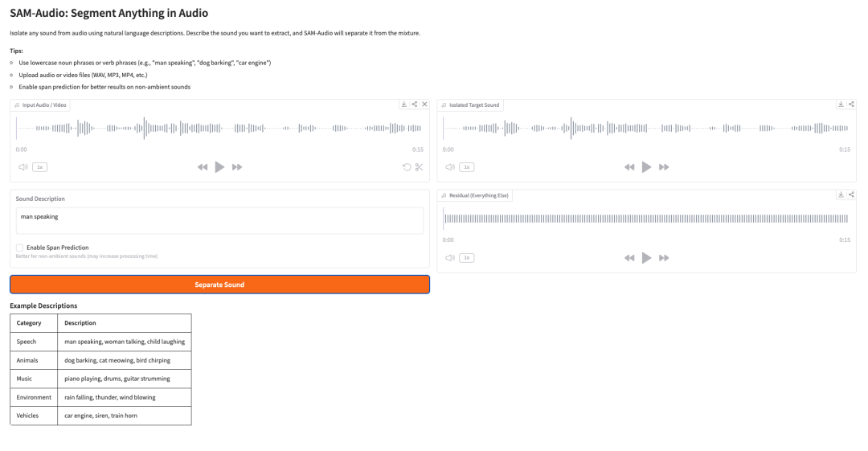This screenshot has width=868, height=451.
Task: Change Isolated Target Sound speed 1x
Action: coord(467,166)
